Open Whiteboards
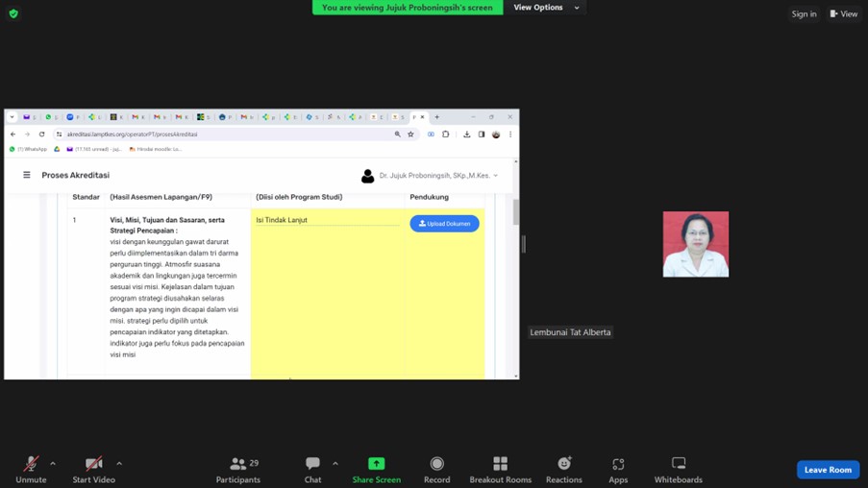 [x=678, y=470]
